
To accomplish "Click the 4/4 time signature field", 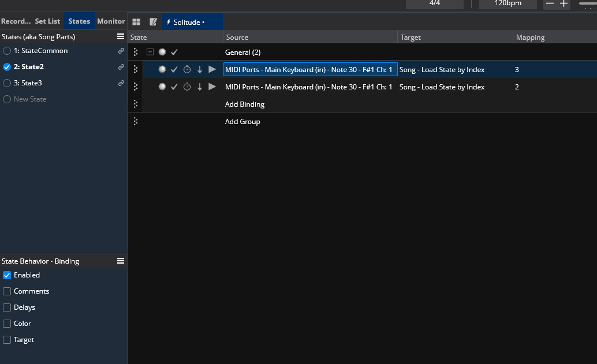I will click(435, 3).
